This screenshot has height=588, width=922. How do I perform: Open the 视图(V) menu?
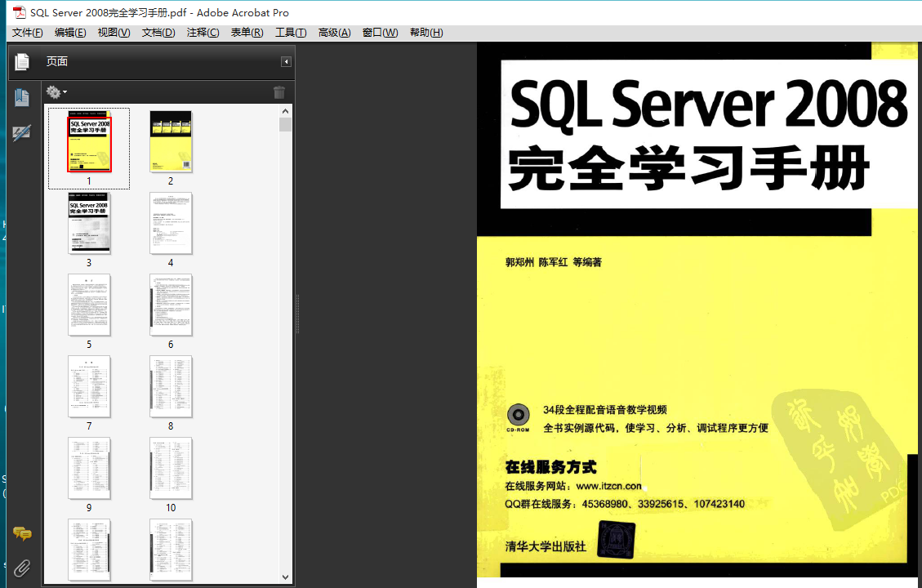(114, 33)
